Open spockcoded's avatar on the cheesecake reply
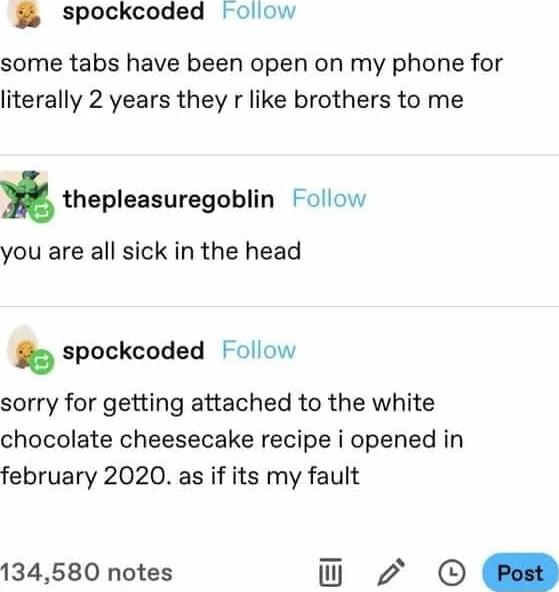This screenshot has height=592, width=559. coord(25,346)
